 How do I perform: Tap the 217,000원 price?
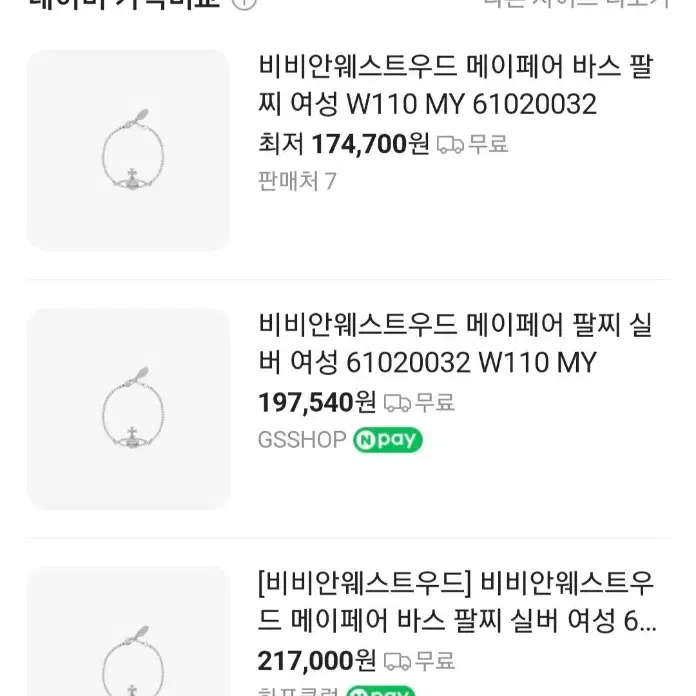pos(317,661)
